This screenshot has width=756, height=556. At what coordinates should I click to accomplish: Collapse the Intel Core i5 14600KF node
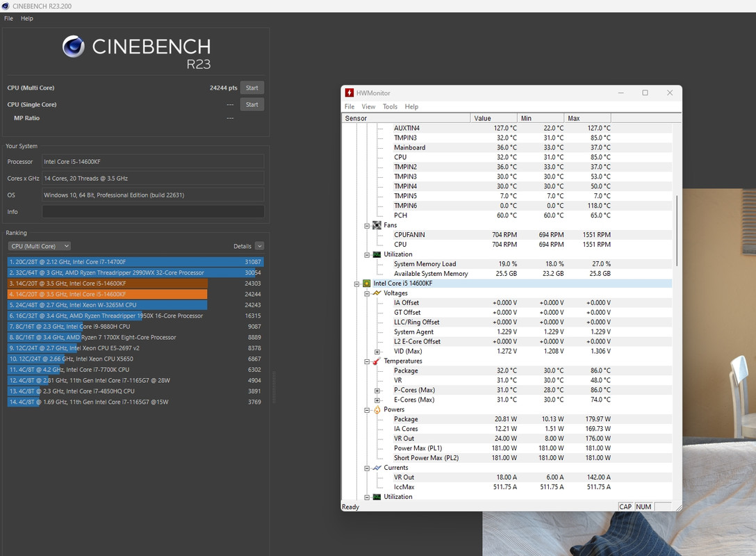356,284
